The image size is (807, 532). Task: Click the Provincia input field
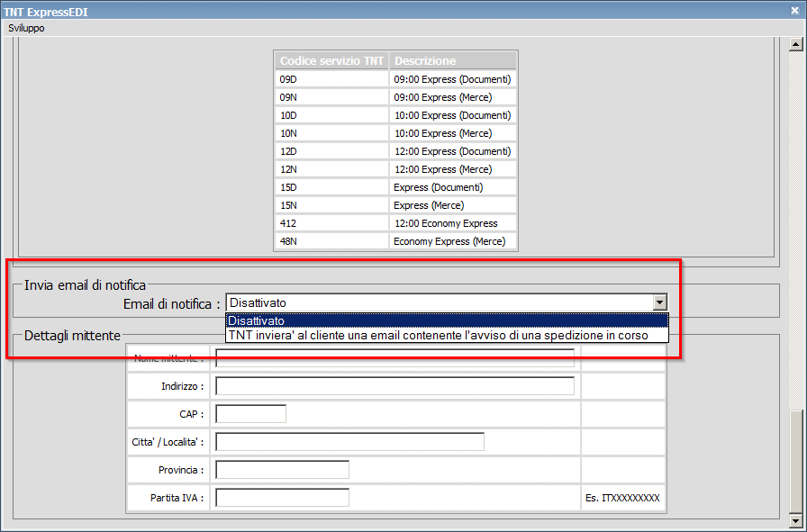(282, 470)
